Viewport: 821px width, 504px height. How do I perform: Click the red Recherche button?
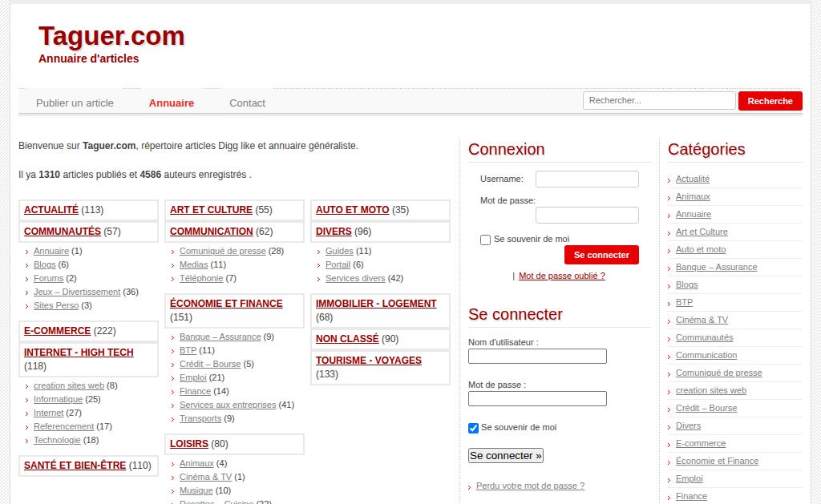click(x=770, y=101)
